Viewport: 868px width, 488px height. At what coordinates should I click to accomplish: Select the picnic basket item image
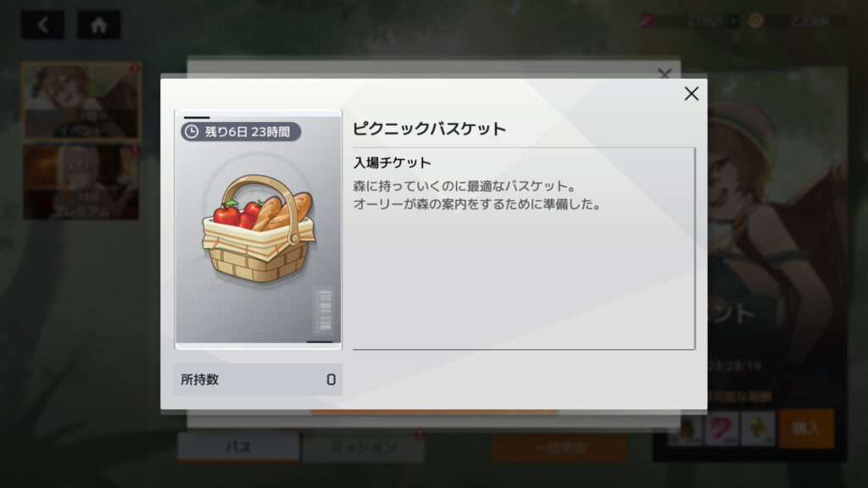tap(259, 229)
